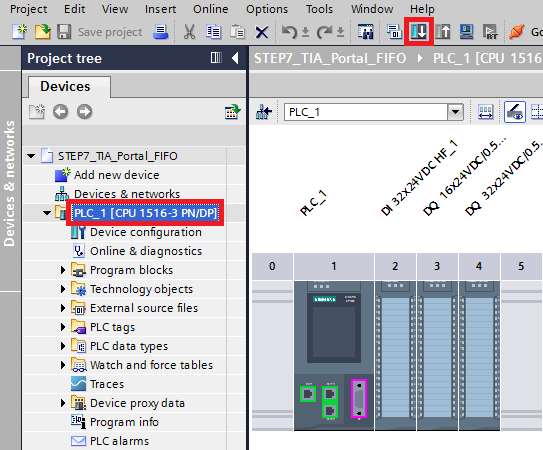This screenshot has width=543, height=450.
Task: Open the undo history dropdown arrow
Action: [305, 33]
